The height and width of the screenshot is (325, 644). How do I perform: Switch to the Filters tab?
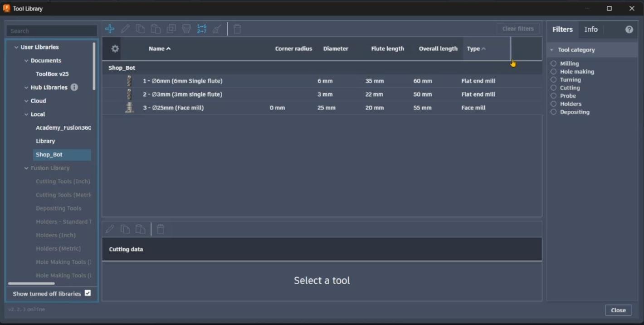(x=562, y=30)
